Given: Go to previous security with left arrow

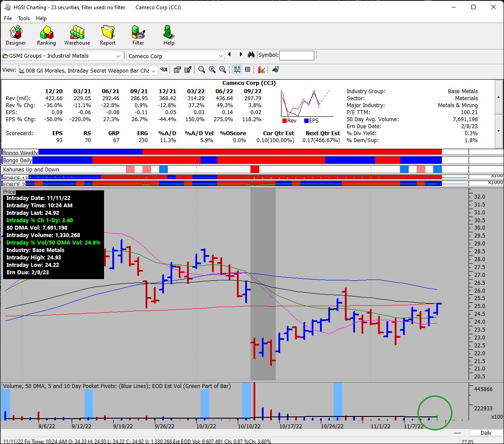Looking at the screenshot, I should click(229, 55).
